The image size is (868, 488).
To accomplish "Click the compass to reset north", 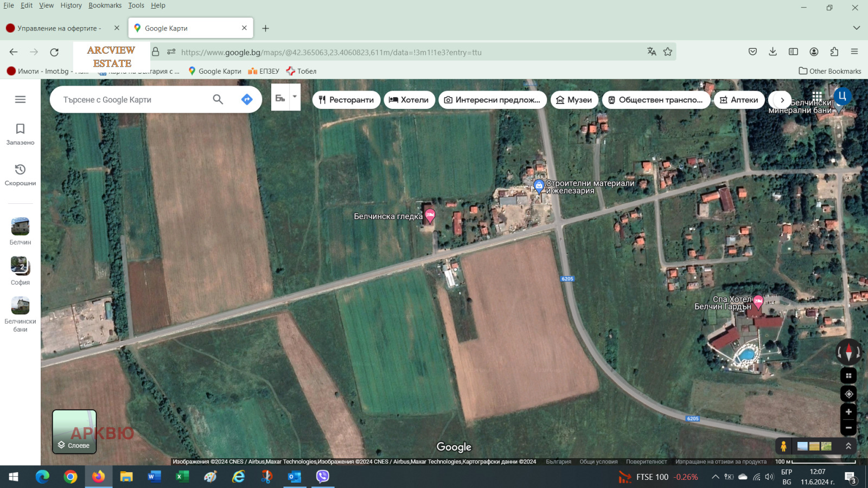I will pos(848,352).
